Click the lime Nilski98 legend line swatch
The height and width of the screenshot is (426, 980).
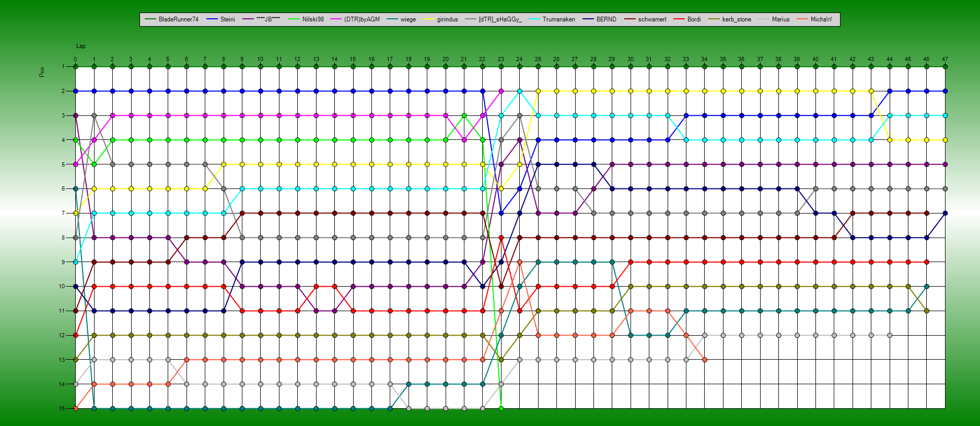pos(294,19)
